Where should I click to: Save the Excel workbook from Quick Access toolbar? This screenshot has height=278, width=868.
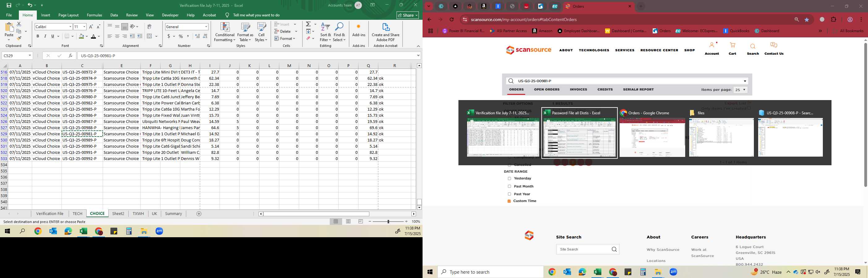(x=9, y=5)
